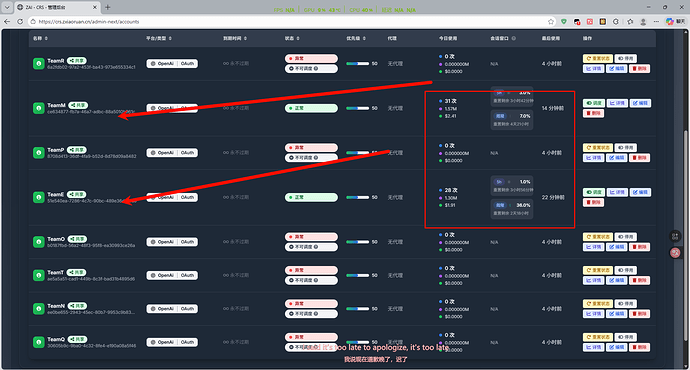The width and height of the screenshot is (690, 370).
Task: Click 重置状态 button for TeamQ
Action: 598,337
